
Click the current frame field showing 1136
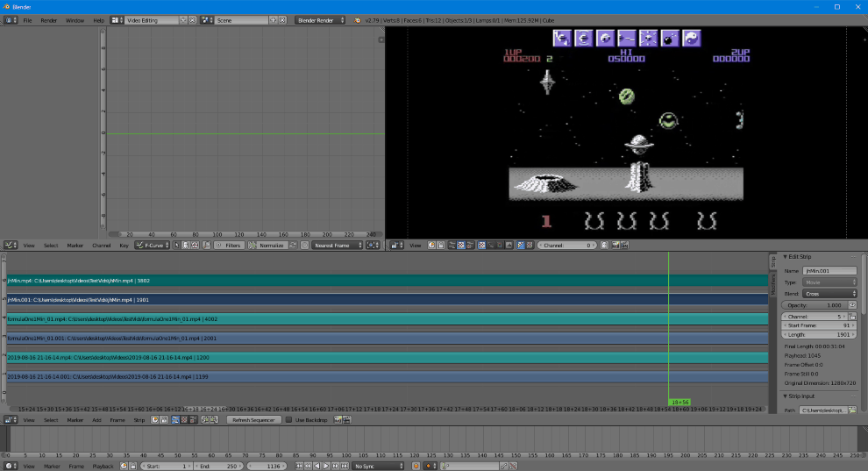coord(267,466)
